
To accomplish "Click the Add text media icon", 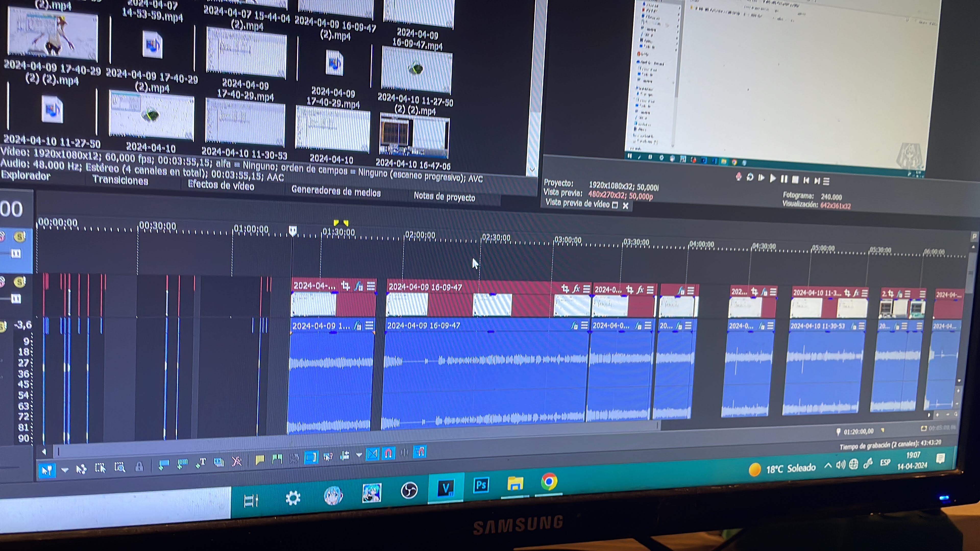I will [201, 463].
